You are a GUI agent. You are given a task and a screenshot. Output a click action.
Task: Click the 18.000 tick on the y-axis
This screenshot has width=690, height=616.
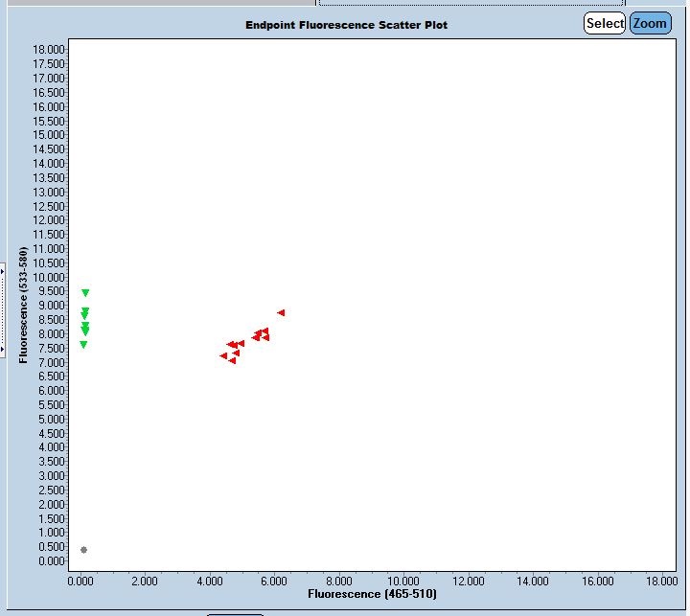click(50, 50)
